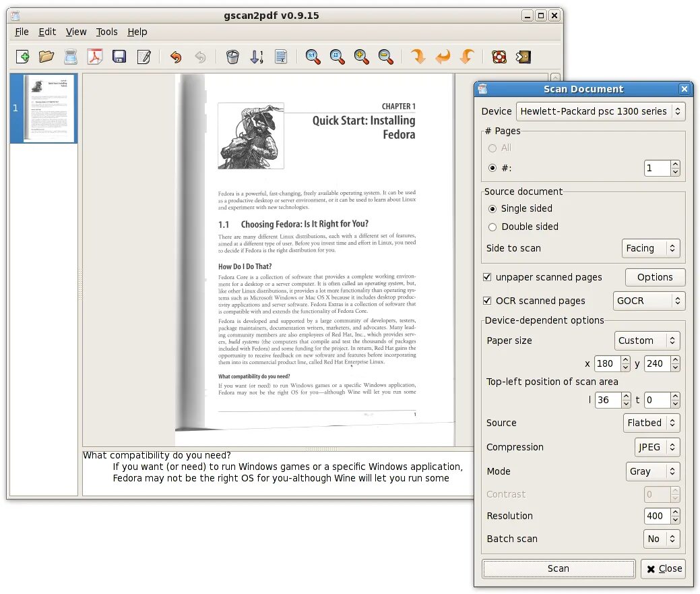
Task: Rotate page 90 degrees clockwise
Action: pos(418,57)
